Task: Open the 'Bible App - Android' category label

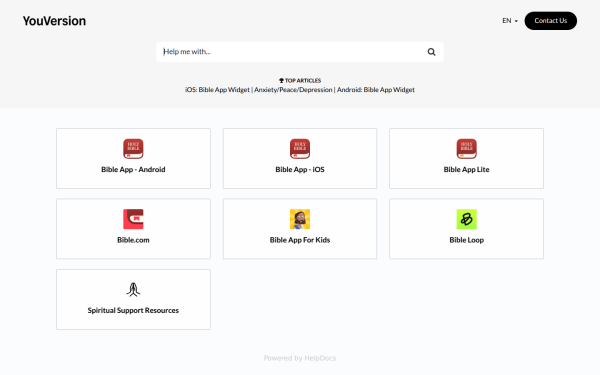Action: pos(133,170)
